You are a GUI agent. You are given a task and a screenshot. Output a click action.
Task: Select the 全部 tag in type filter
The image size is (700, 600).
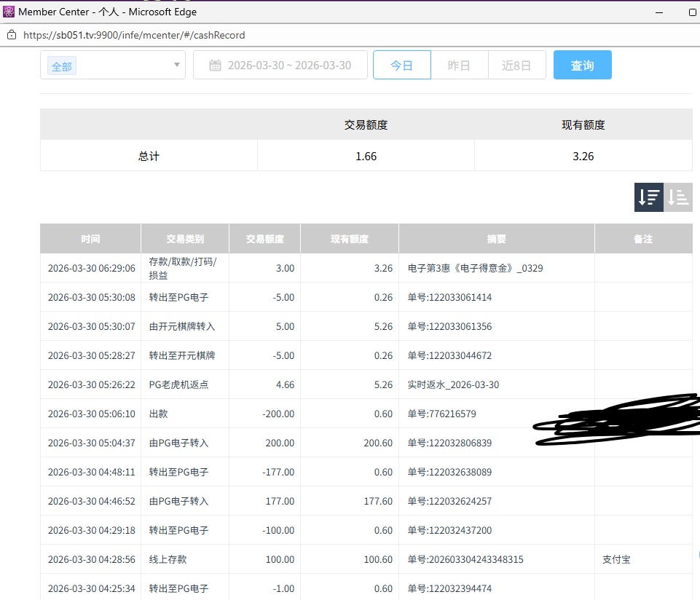coord(62,66)
